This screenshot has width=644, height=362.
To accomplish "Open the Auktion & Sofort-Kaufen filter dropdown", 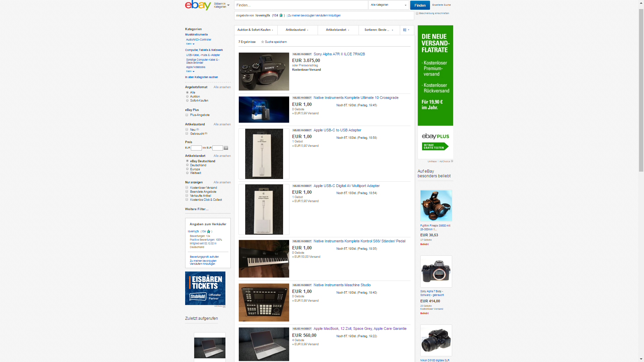I will [256, 30].
